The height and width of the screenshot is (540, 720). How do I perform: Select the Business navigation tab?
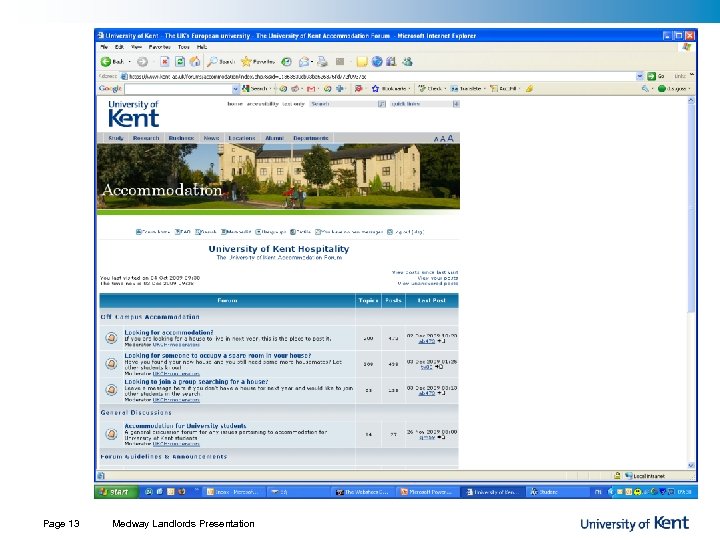pos(181,138)
